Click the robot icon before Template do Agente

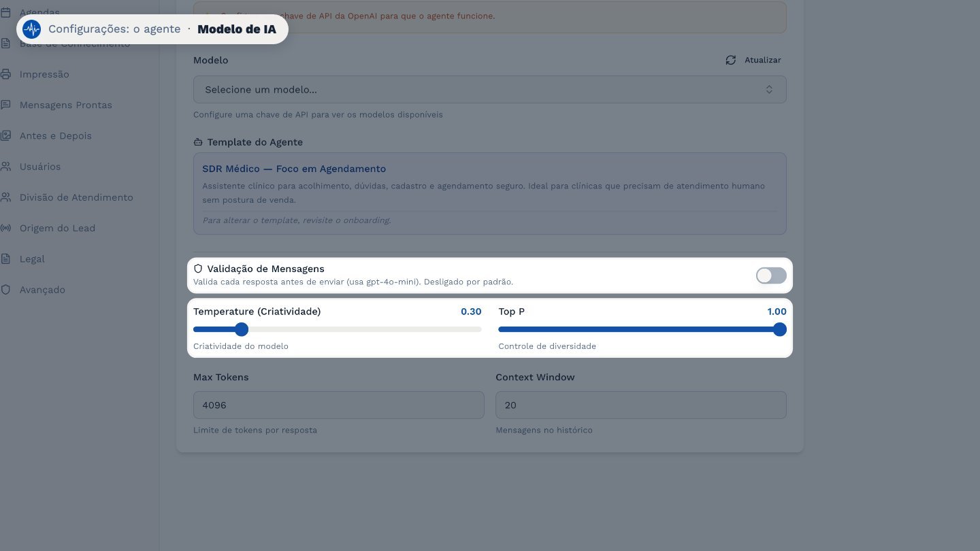[x=198, y=142]
